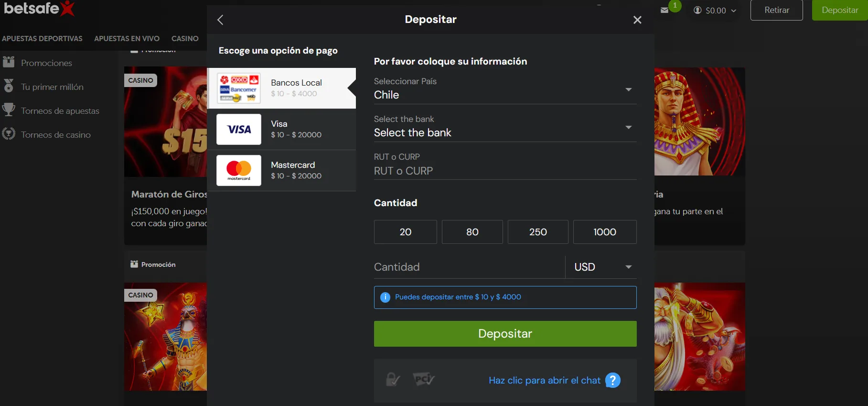Click the Torneos de apuestas trophy icon

tap(9, 110)
